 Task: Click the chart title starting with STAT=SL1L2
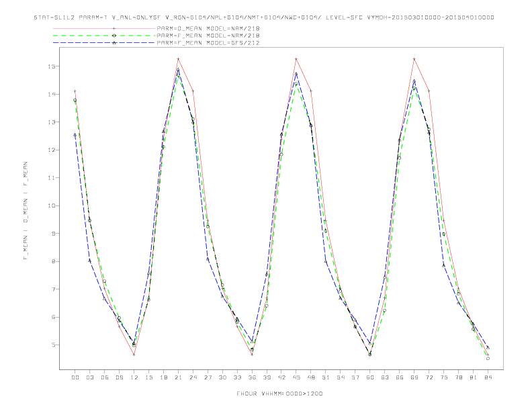[x=264, y=17]
